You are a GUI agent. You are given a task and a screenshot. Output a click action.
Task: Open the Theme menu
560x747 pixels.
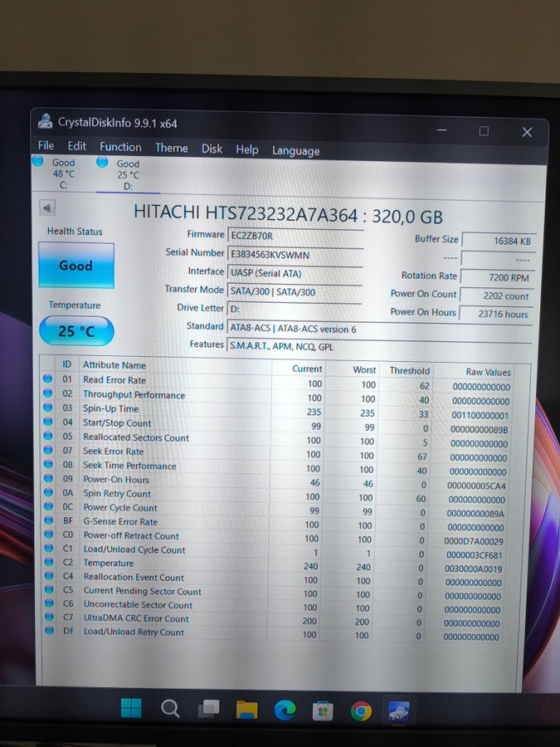tap(172, 148)
